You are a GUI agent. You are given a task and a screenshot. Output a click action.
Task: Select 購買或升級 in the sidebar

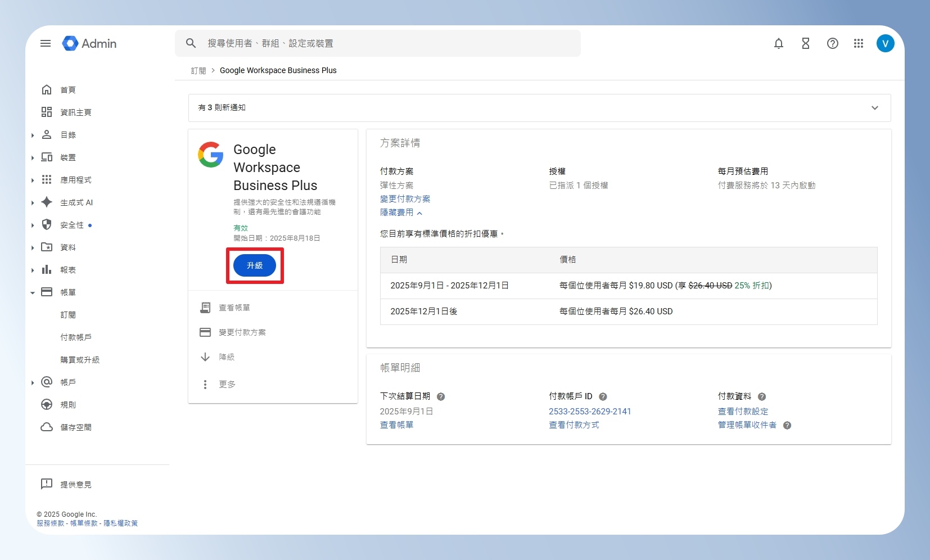tap(80, 360)
